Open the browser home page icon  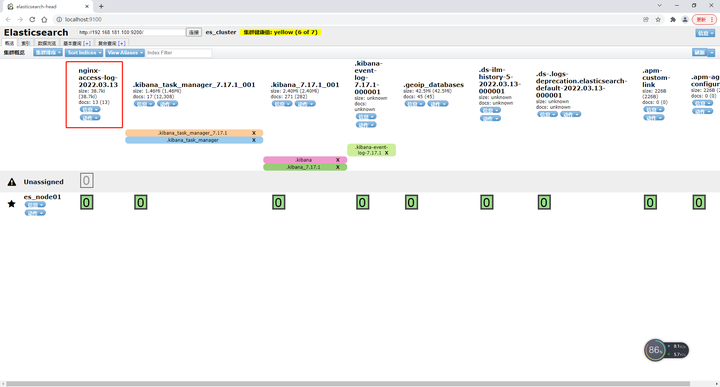[44, 19]
